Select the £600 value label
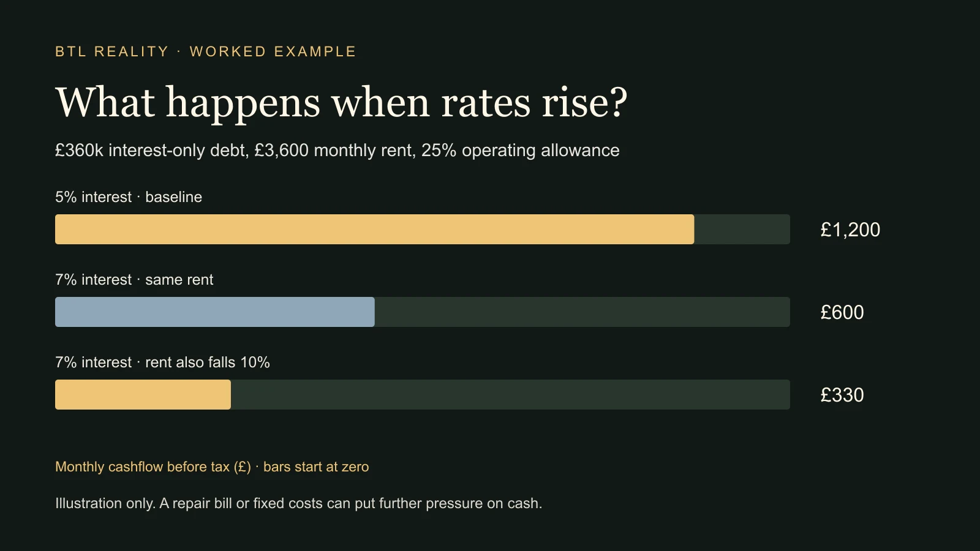The height and width of the screenshot is (551, 980). coord(842,312)
